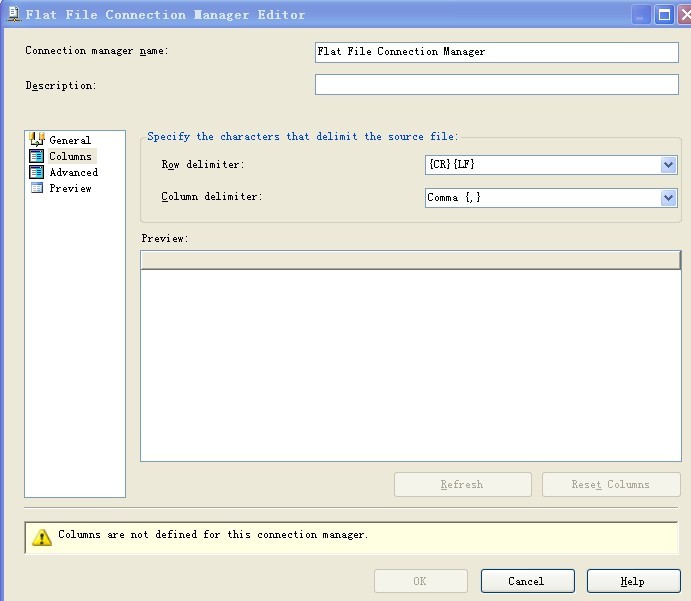Viewport: 691px width, 601px height.
Task: Focus the Connection manager name field
Action: coord(497,52)
